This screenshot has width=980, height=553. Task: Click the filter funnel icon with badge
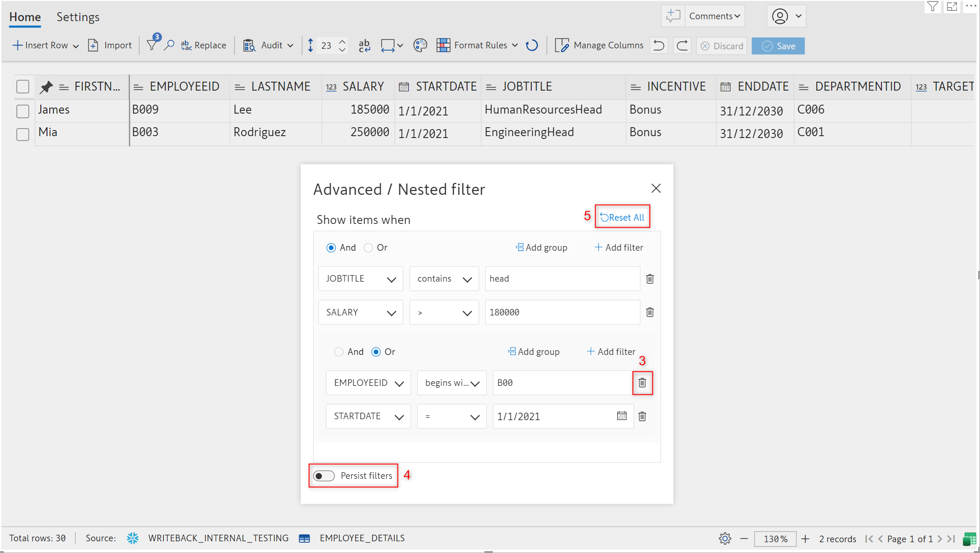(152, 45)
